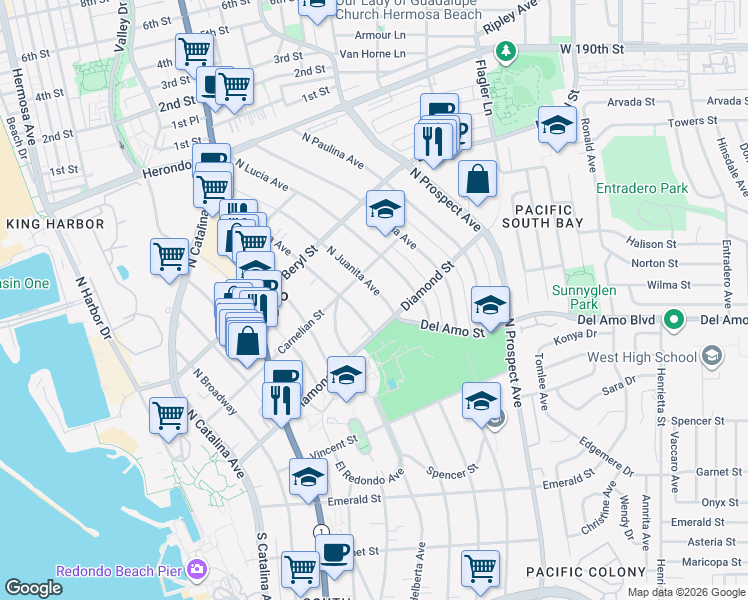
Task: Click the West High School label
Action: (x=643, y=357)
